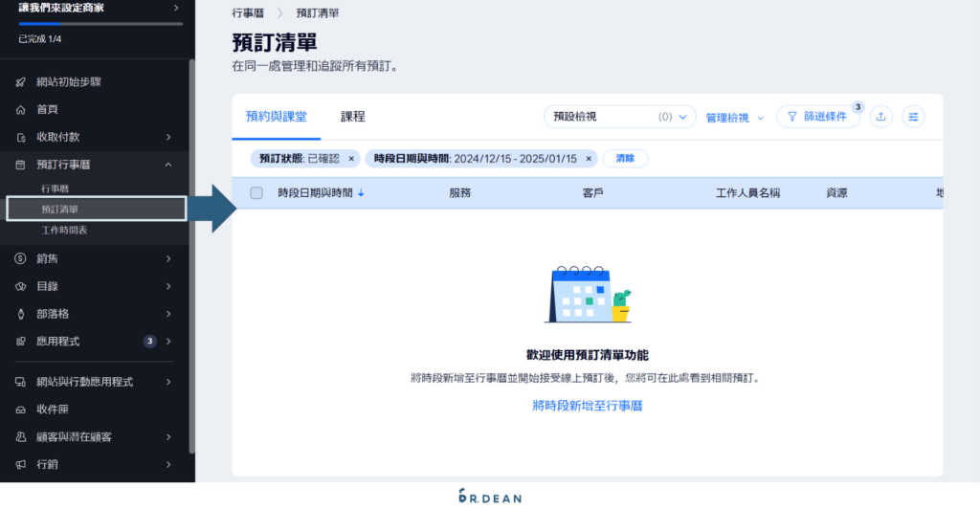Click the 3 badge on 篩選條件
Screen dimensions: 980x510
tap(858, 107)
